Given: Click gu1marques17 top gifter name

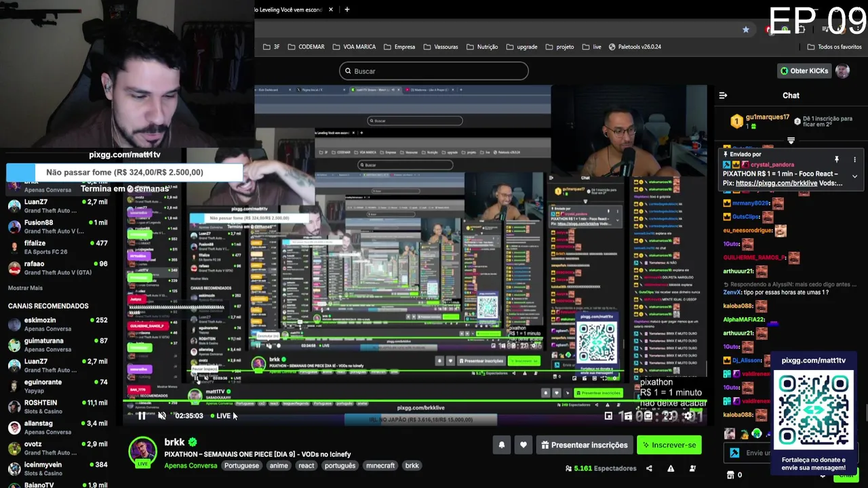Looking at the screenshot, I should [768, 117].
